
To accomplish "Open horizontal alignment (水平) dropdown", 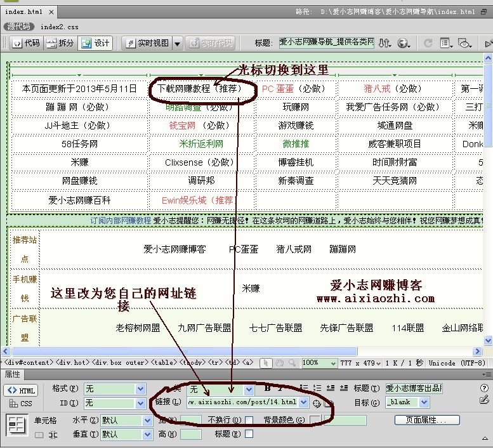I will (x=147, y=421).
